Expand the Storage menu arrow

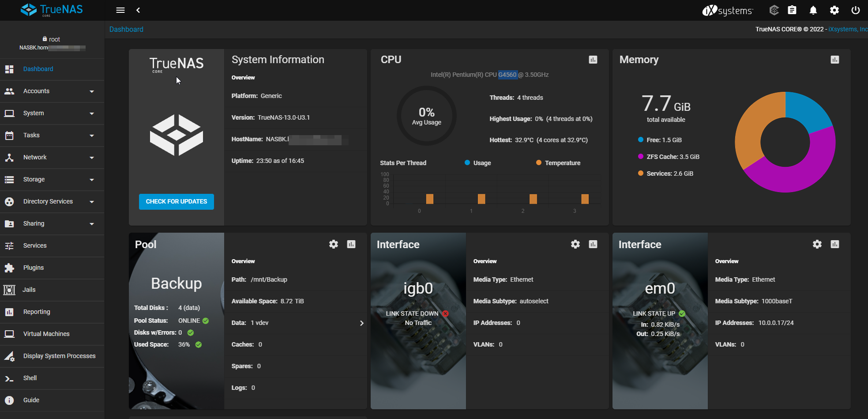click(92, 180)
